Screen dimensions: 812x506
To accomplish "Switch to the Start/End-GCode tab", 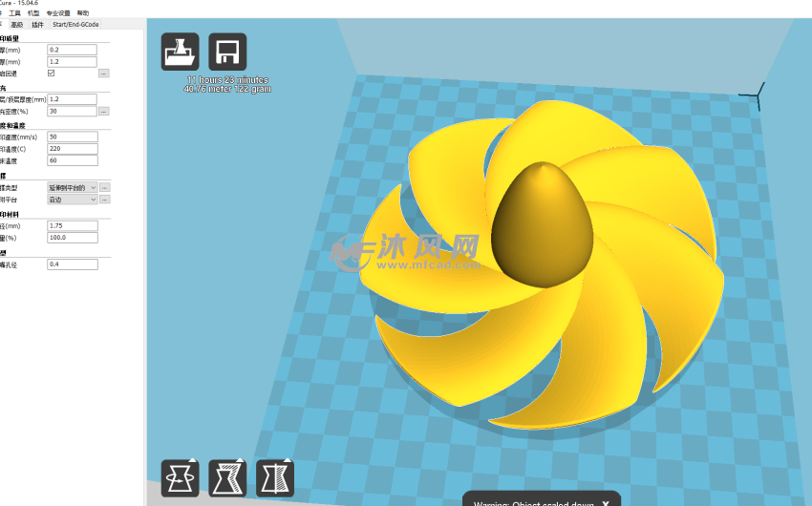I will pos(75,24).
